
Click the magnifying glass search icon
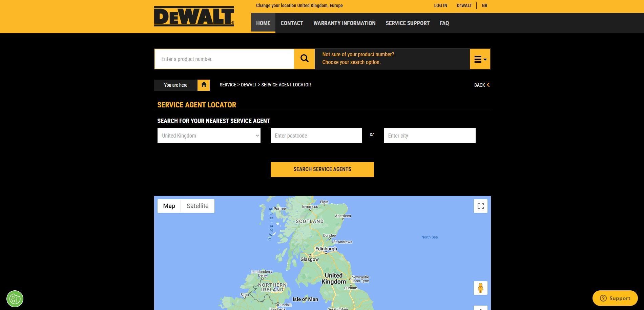click(304, 59)
